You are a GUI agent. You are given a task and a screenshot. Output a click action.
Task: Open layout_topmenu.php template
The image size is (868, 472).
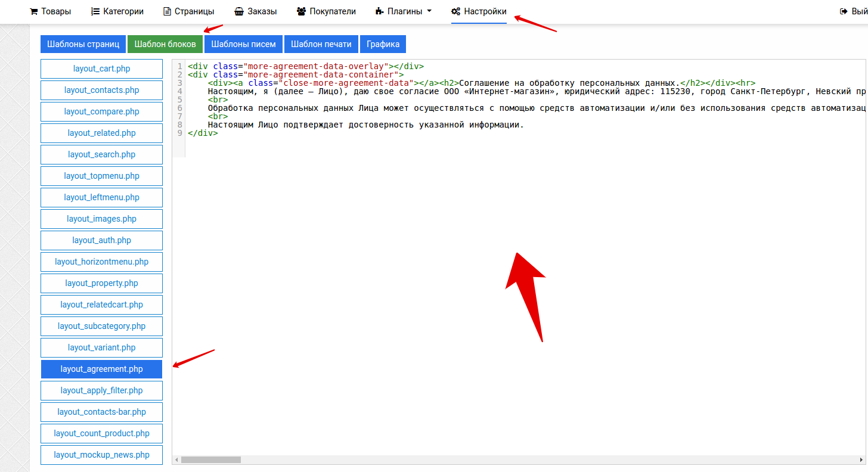point(101,176)
